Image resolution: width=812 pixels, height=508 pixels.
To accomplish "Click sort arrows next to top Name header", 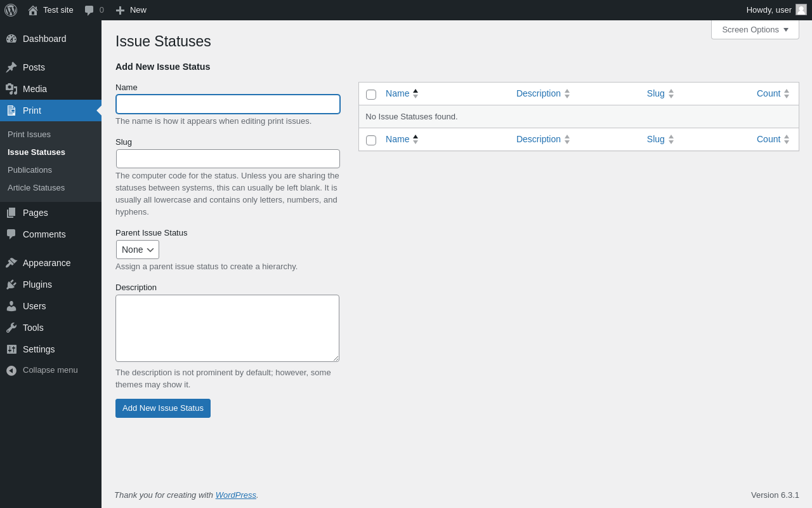I will coord(416,93).
